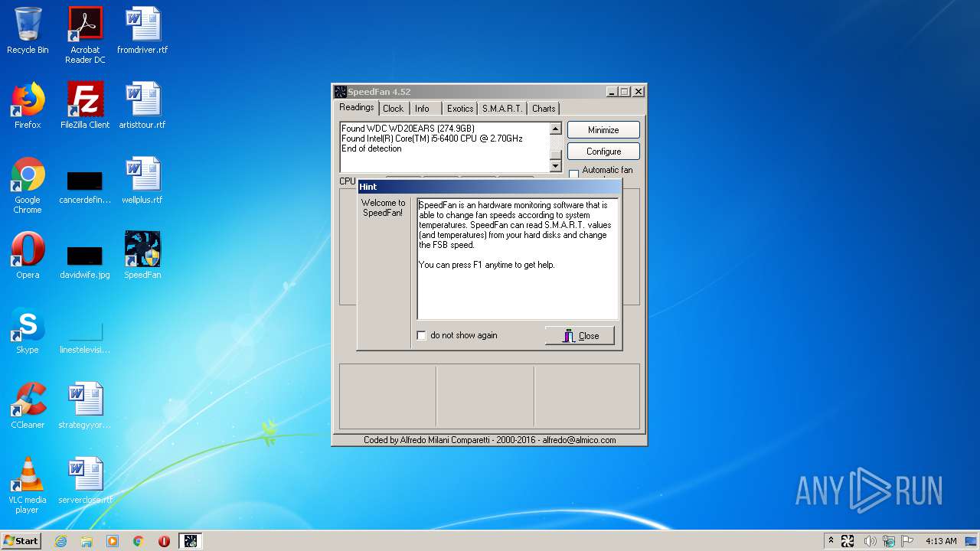The width and height of the screenshot is (980, 551).
Task: Open Skype desktop shortcut
Action: (x=28, y=331)
